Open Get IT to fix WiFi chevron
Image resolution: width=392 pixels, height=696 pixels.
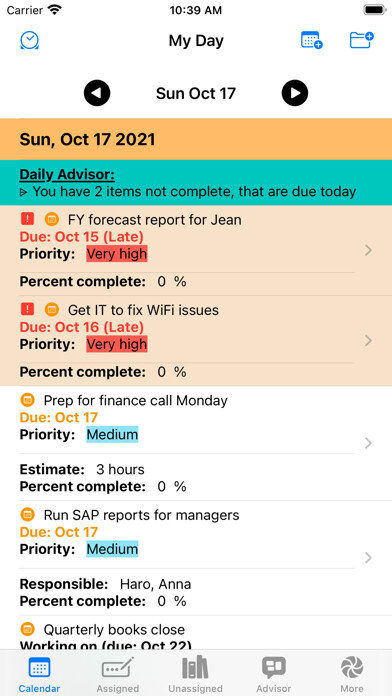coord(368,340)
